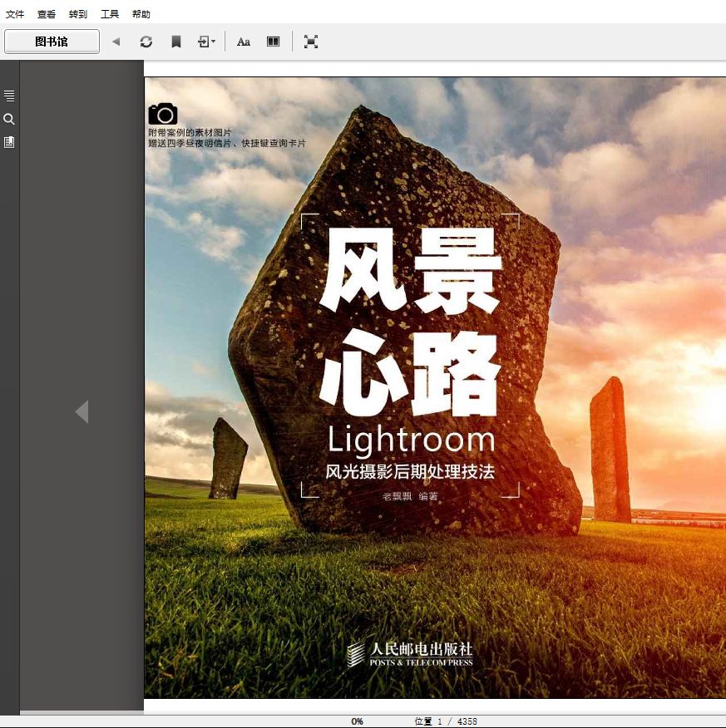The width and height of the screenshot is (726, 728).
Task: Open the notebook notes sidebar icon
Action: pos(9,142)
